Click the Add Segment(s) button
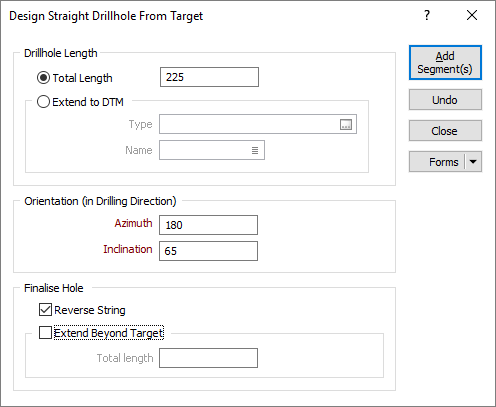Screen dimensions: 496x407 click(445, 62)
